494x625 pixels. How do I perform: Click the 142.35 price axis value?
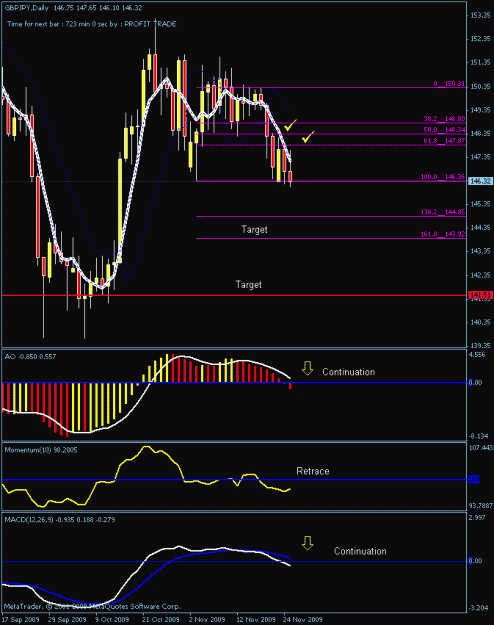tap(480, 275)
